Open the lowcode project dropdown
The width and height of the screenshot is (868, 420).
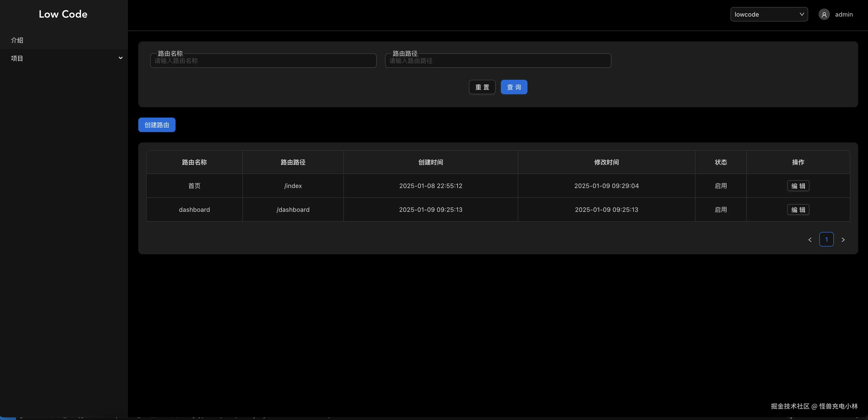click(x=769, y=15)
